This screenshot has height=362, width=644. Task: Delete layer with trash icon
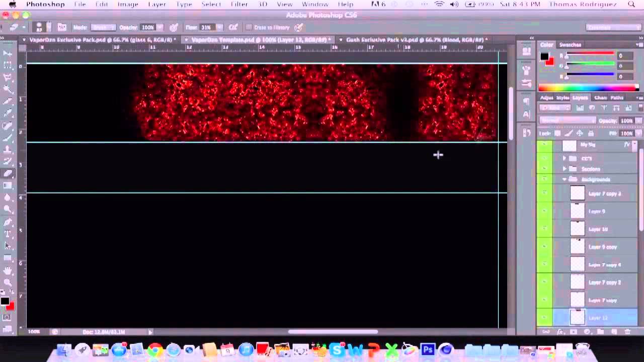coord(627,332)
